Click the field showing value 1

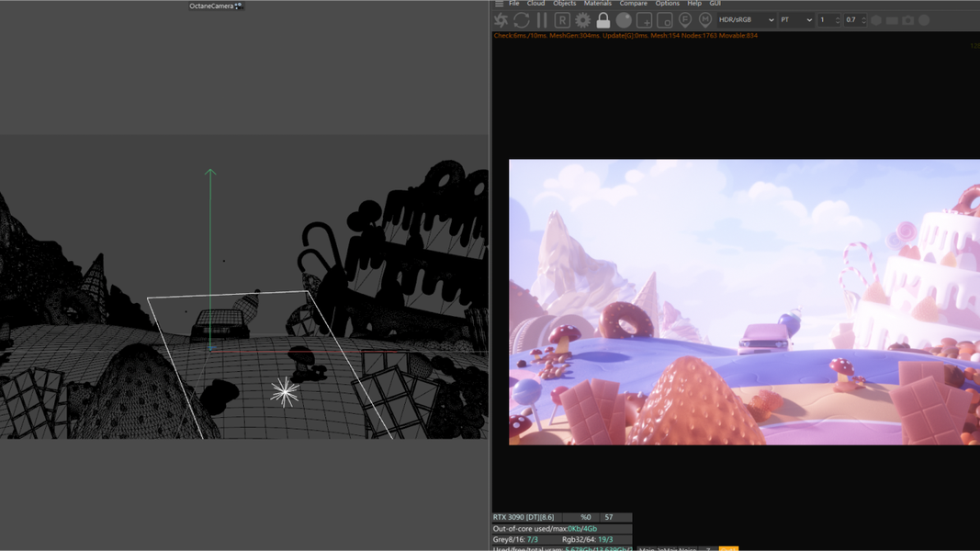830,20
